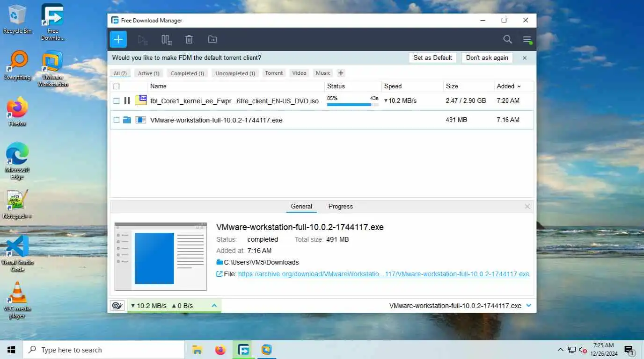Click the move to folder toolbar icon
644x359 pixels.
coord(212,40)
